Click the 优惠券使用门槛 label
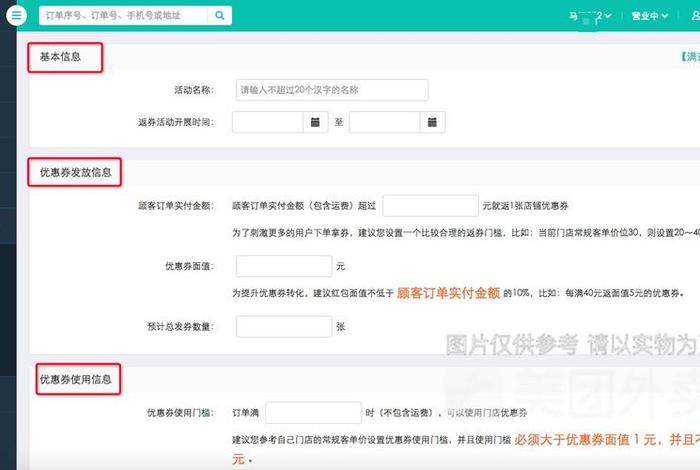The image size is (700, 470). pos(180,413)
